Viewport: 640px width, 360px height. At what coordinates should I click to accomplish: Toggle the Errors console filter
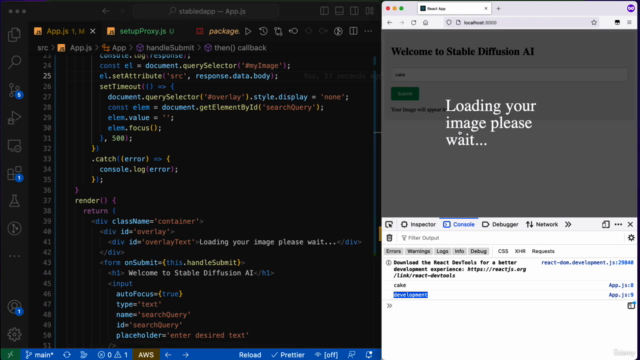point(393,251)
